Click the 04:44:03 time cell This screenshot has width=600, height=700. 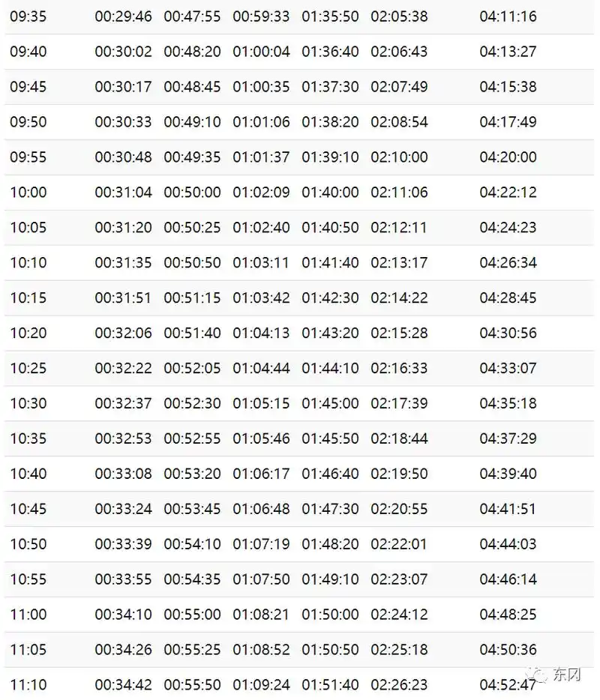click(x=508, y=544)
